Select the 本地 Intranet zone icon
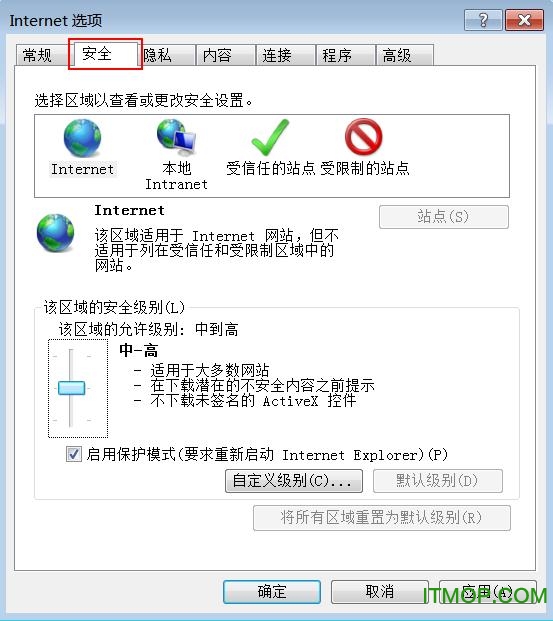This screenshot has width=553, height=621. click(x=176, y=137)
